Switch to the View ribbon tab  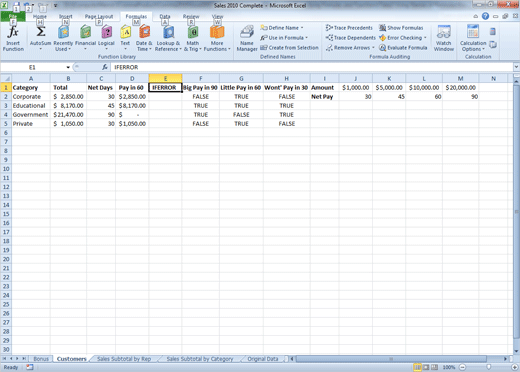click(217, 16)
